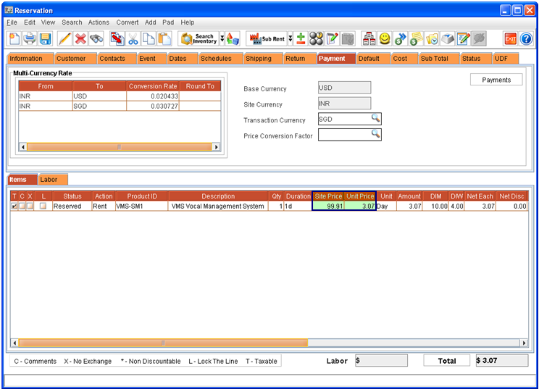Switch to the Sub Total tab
Screen dimensions: 539x392
pos(438,59)
